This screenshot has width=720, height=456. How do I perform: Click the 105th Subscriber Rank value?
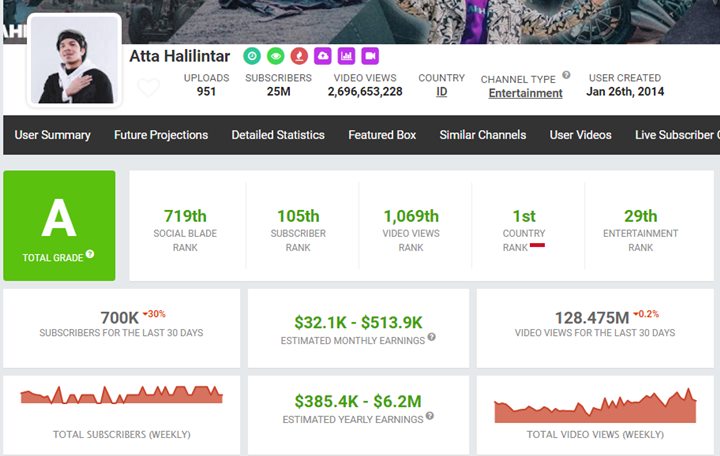(298, 216)
